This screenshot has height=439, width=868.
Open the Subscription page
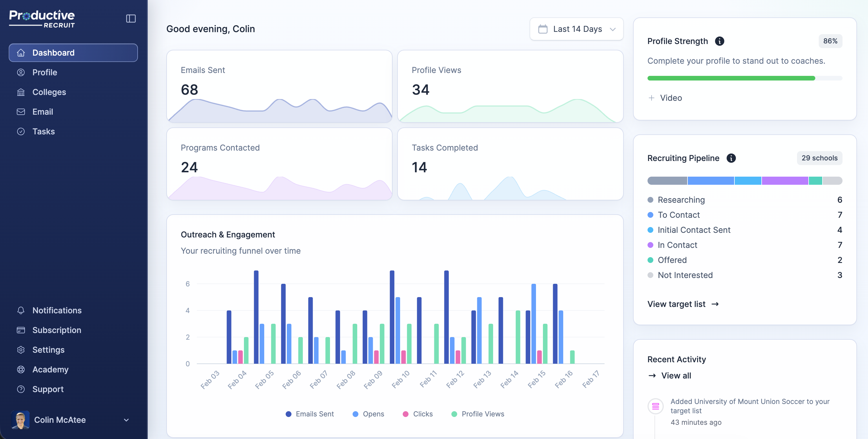pos(56,330)
